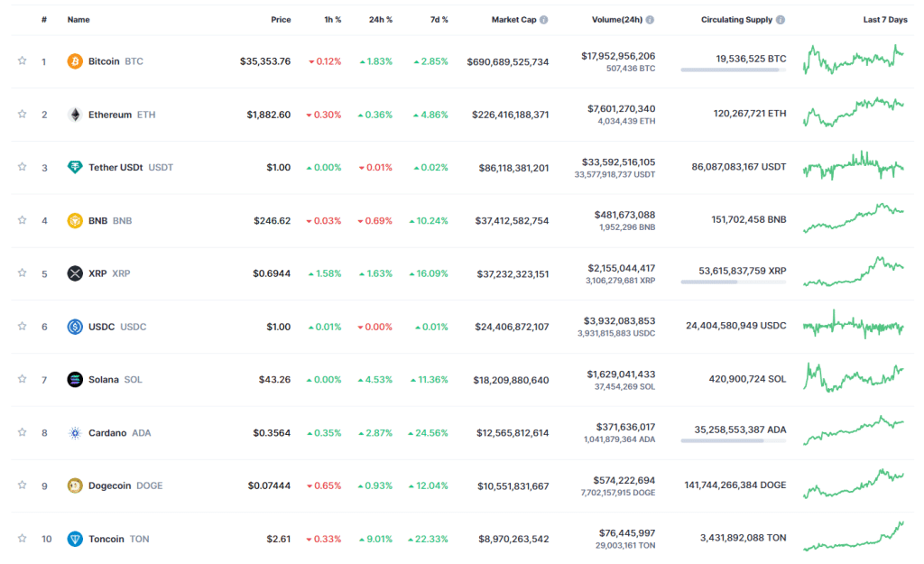Open the Cardano ADA coin page

pos(120,432)
